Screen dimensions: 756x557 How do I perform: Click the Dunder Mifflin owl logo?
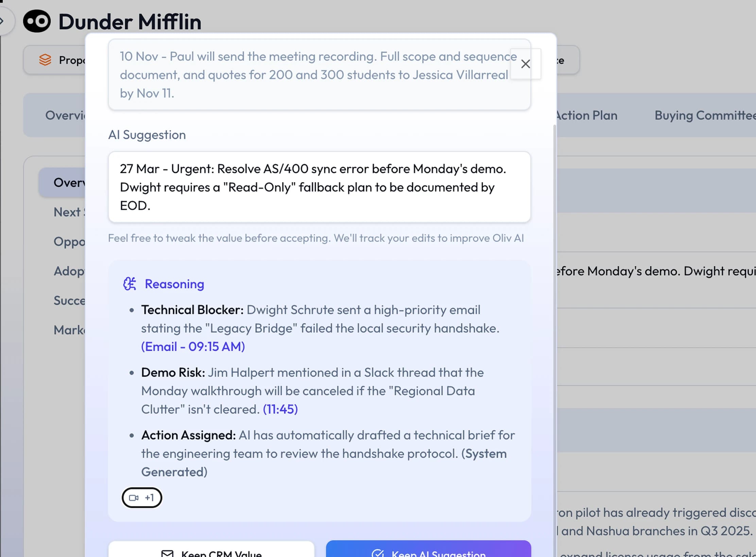37,21
